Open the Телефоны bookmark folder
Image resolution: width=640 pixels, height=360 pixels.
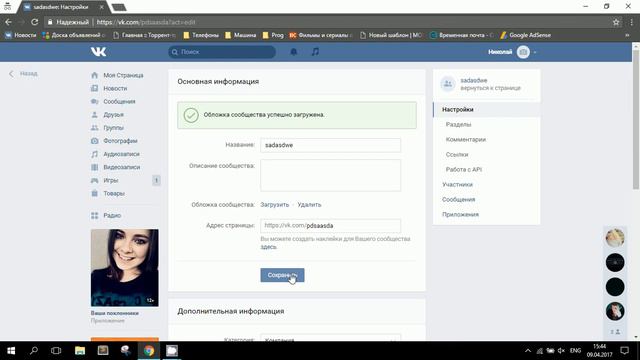pyautogui.click(x=201, y=35)
